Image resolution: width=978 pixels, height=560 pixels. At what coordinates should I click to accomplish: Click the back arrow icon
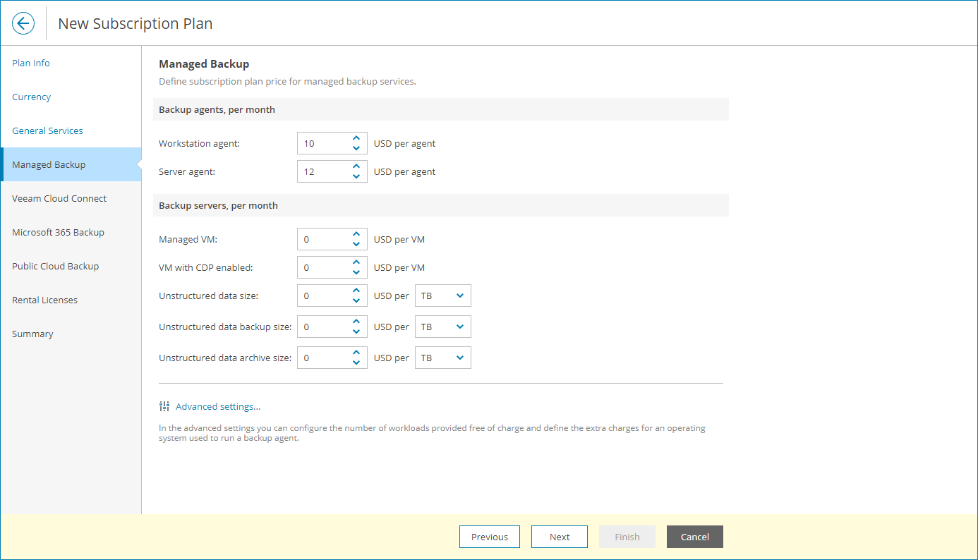point(23,23)
